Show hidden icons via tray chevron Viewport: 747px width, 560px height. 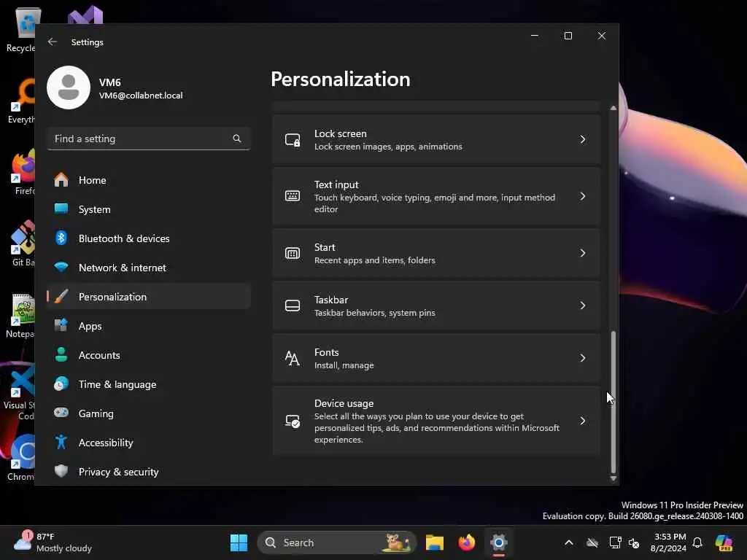569,542
